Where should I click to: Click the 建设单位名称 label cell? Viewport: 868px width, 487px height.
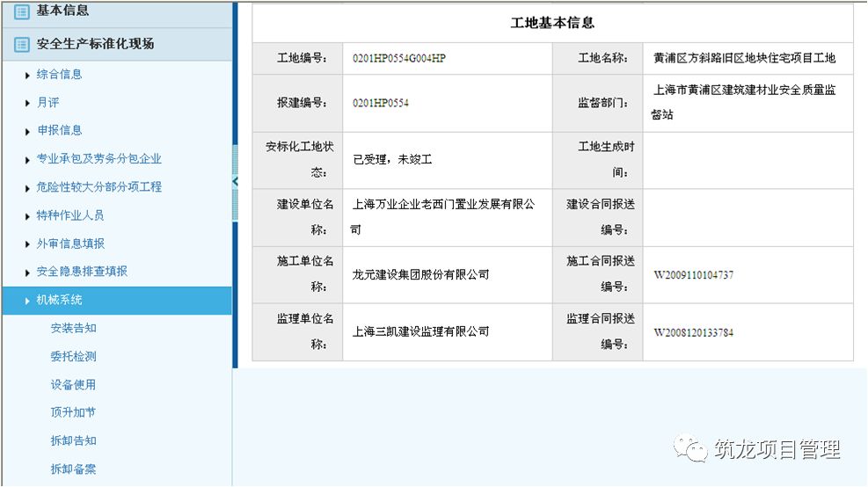(298, 217)
